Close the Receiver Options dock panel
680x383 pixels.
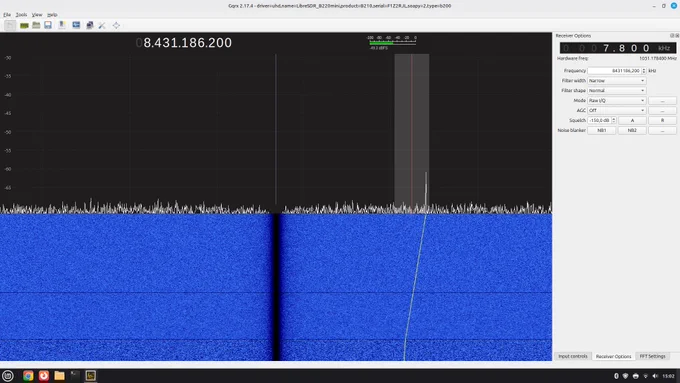point(677,36)
